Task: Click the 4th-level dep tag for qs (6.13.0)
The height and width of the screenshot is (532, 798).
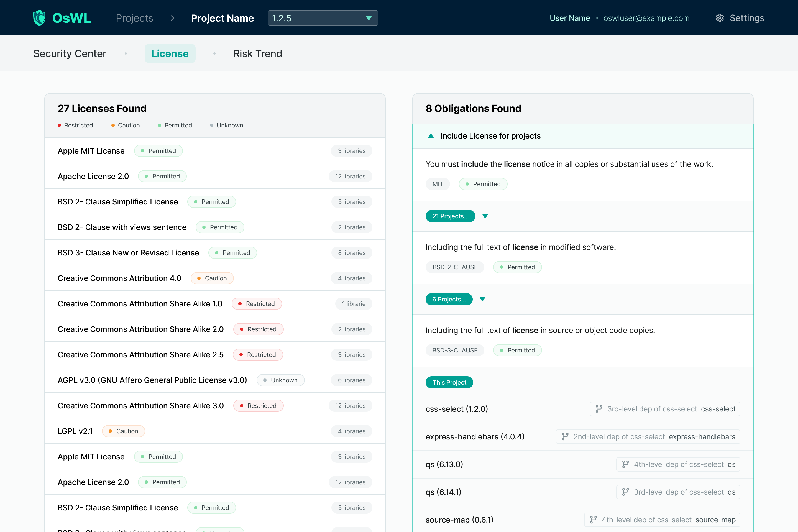Action: click(678, 464)
